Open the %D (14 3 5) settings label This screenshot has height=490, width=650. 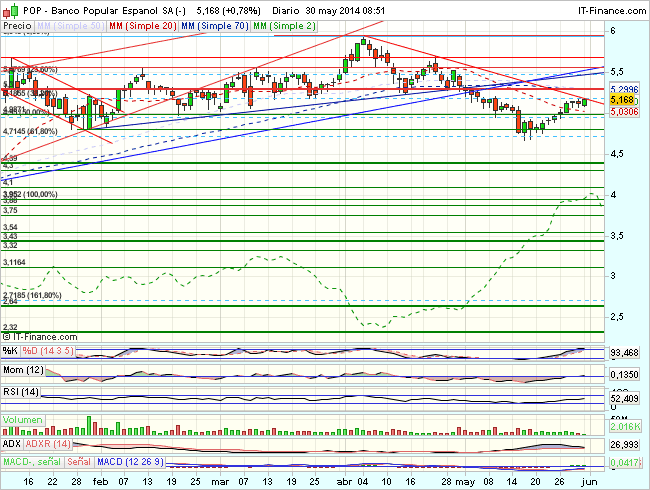pyautogui.click(x=50, y=351)
